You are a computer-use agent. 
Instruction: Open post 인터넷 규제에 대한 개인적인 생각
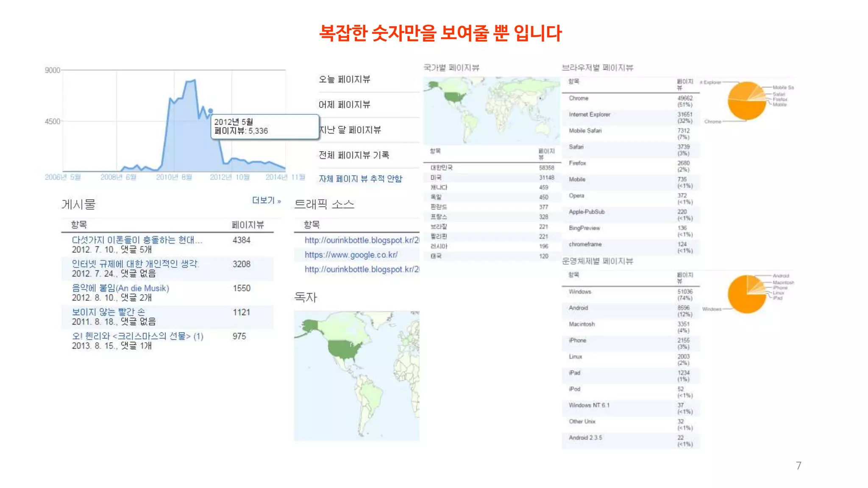135,264
